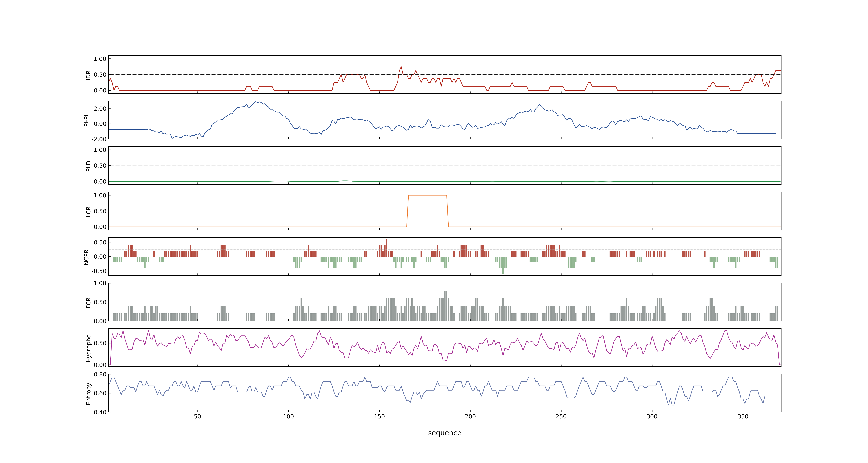Click the 0.50 tick on Hydropho axis
This screenshot has width=868, height=463.
pyautogui.click(x=100, y=343)
